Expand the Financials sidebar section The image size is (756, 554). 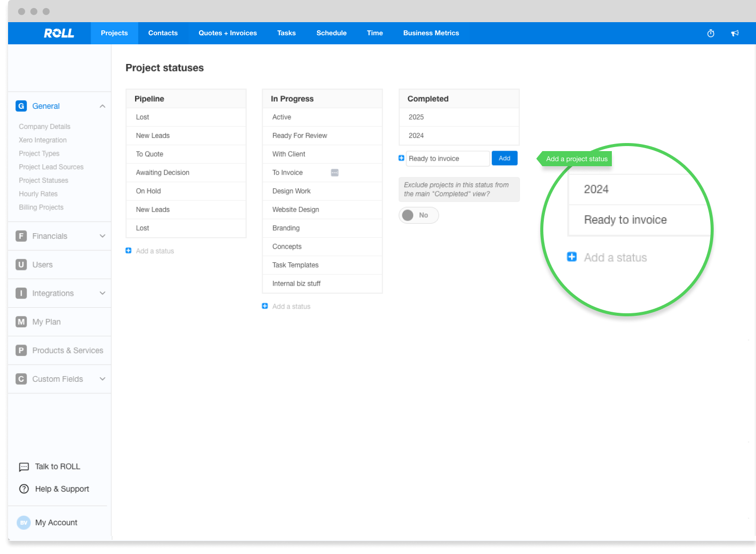[x=102, y=236]
